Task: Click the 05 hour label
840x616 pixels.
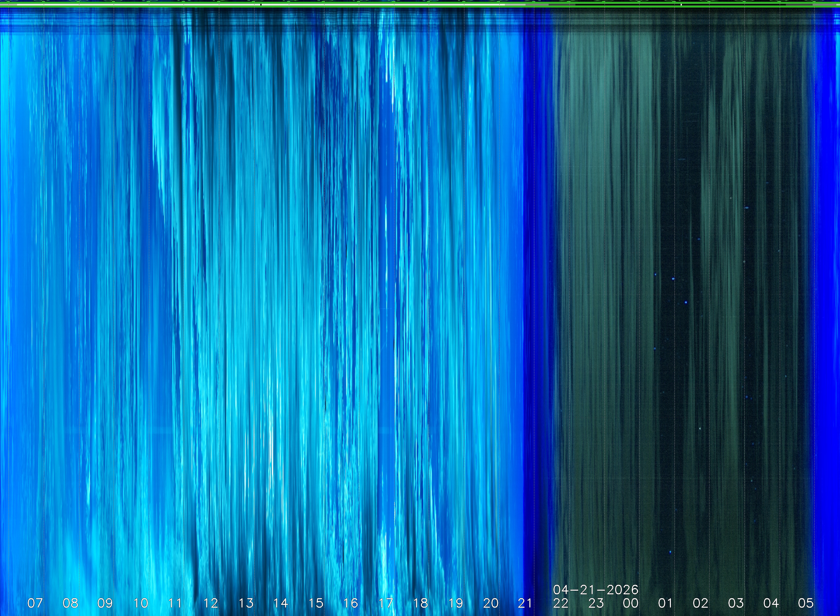Action: [806, 603]
